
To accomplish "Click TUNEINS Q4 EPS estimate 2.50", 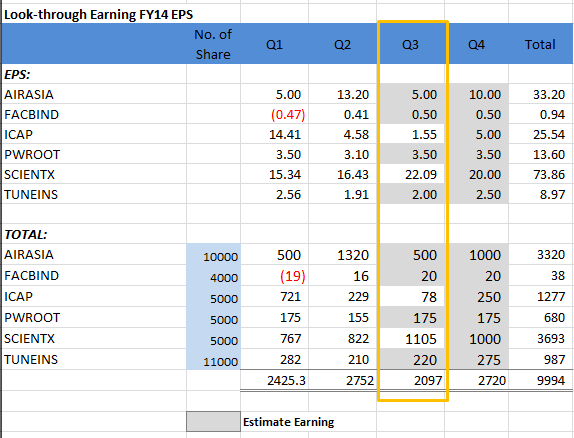I will coord(488,194).
